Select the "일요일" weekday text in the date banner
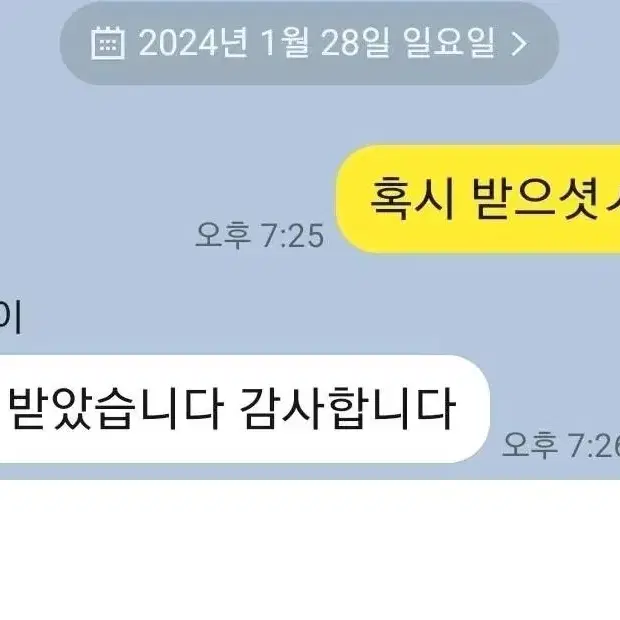 449,43
